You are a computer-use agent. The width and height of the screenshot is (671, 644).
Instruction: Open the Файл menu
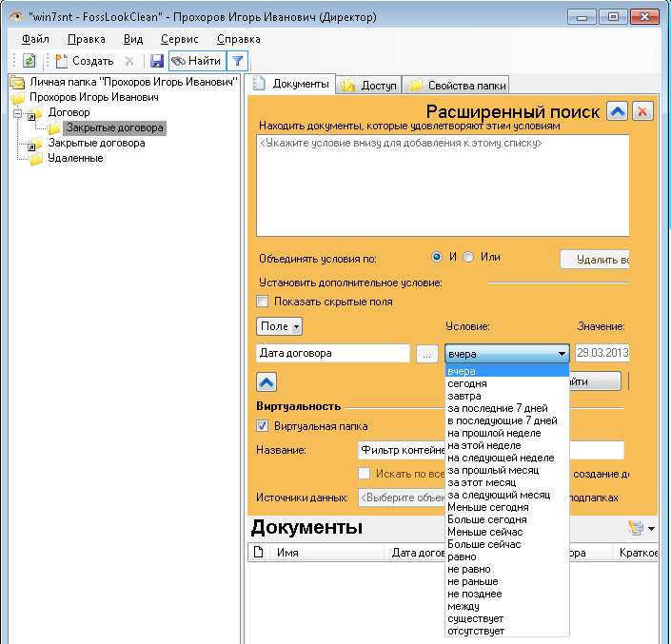(35, 39)
